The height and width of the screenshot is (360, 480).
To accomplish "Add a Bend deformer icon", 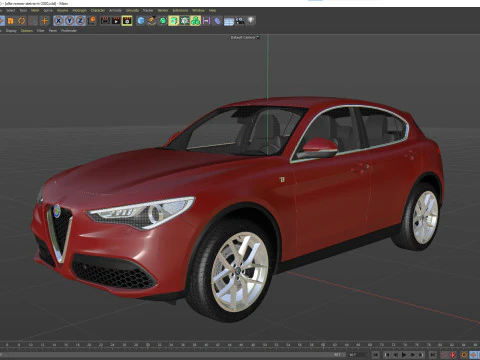I will (x=217, y=21).
